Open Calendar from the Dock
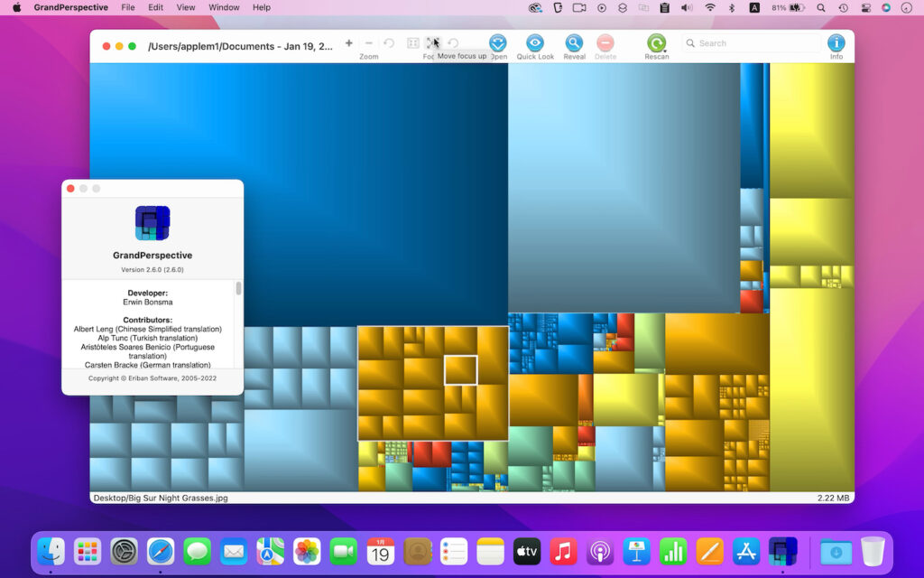The image size is (924, 578). pos(380,551)
